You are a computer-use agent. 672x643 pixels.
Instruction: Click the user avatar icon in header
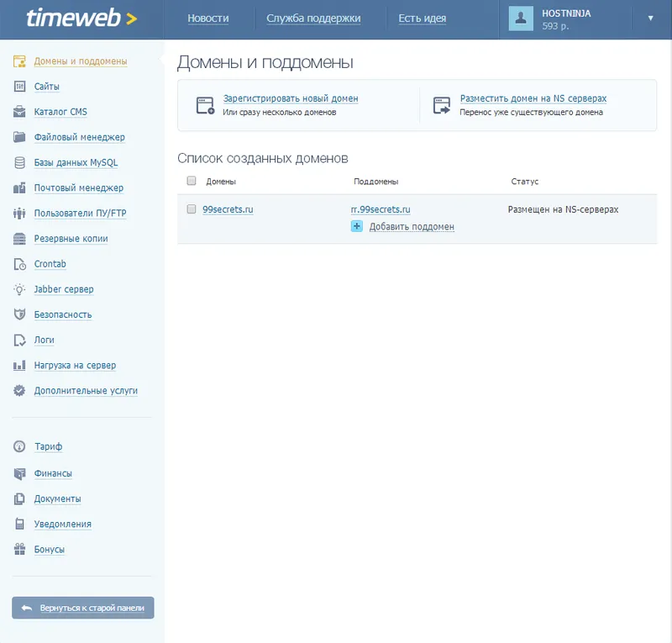click(521, 18)
